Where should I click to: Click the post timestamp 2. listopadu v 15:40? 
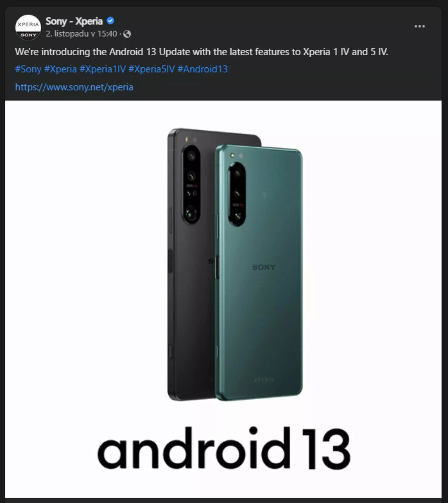click(x=81, y=34)
